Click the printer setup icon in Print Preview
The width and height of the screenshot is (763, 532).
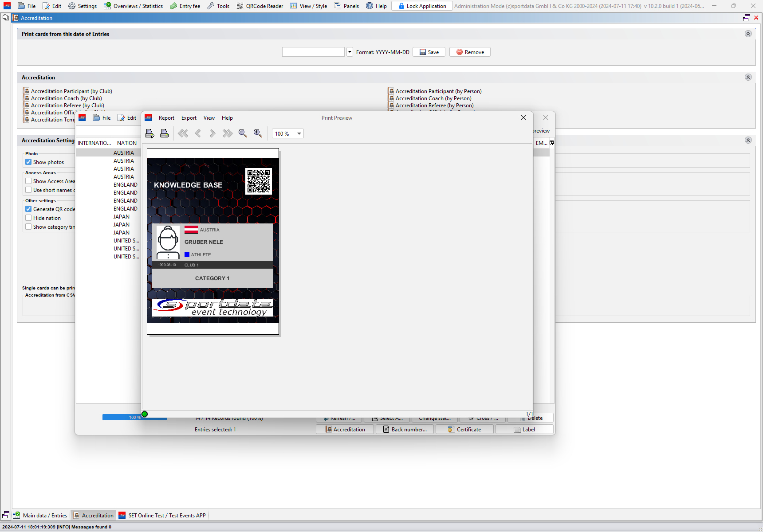149,133
